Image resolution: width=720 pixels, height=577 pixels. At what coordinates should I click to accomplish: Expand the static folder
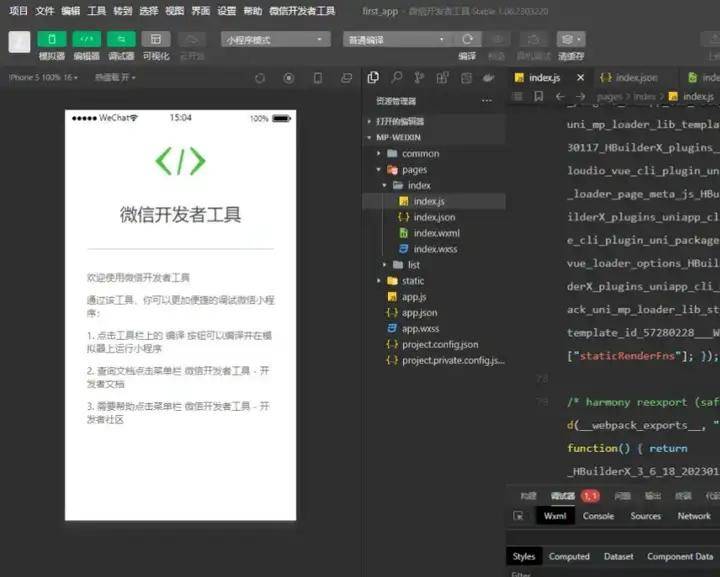click(434, 280)
